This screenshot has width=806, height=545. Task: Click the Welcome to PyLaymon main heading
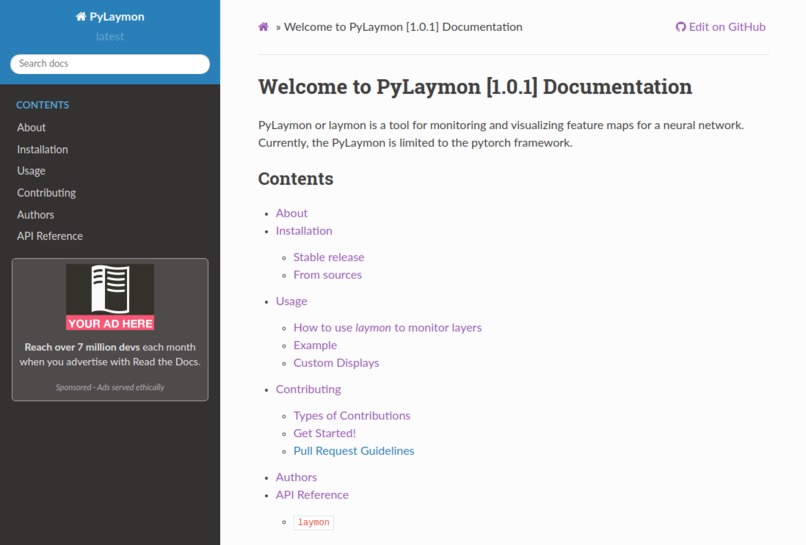(475, 87)
